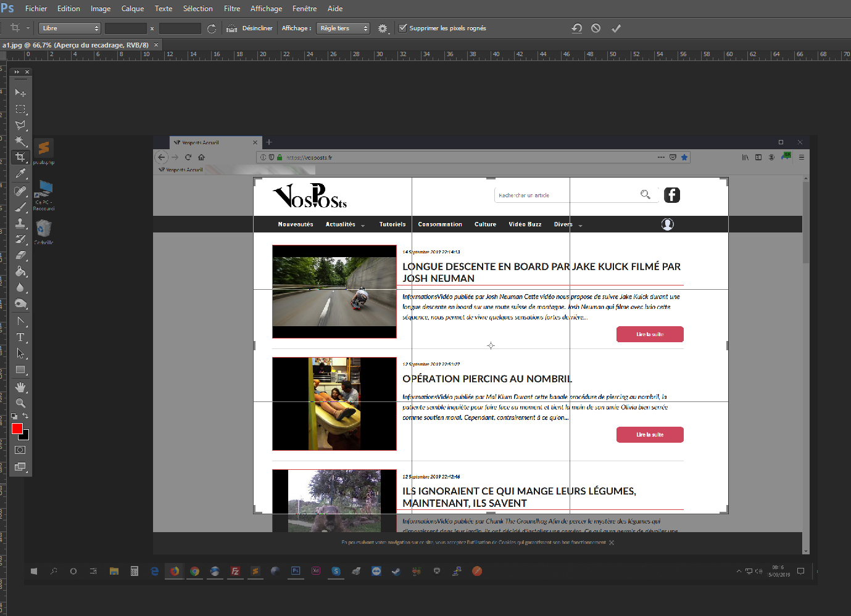Select the Sponge tool
851x616 pixels.
pyautogui.click(x=20, y=303)
